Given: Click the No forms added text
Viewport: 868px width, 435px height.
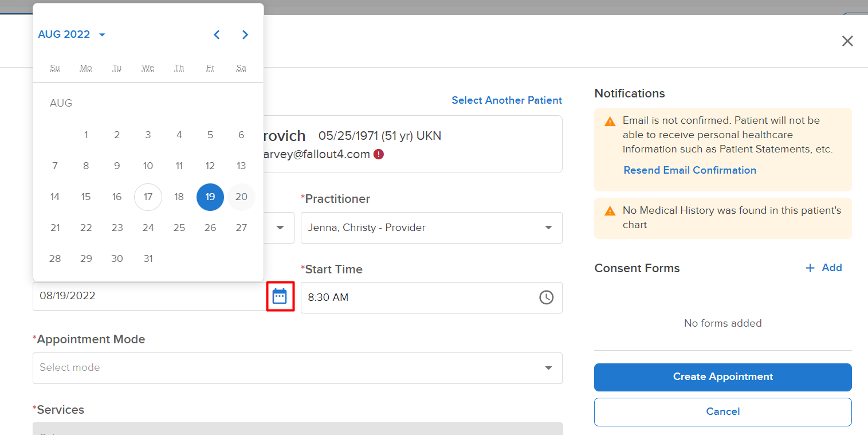Looking at the screenshot, I should [x=723, y=323].
